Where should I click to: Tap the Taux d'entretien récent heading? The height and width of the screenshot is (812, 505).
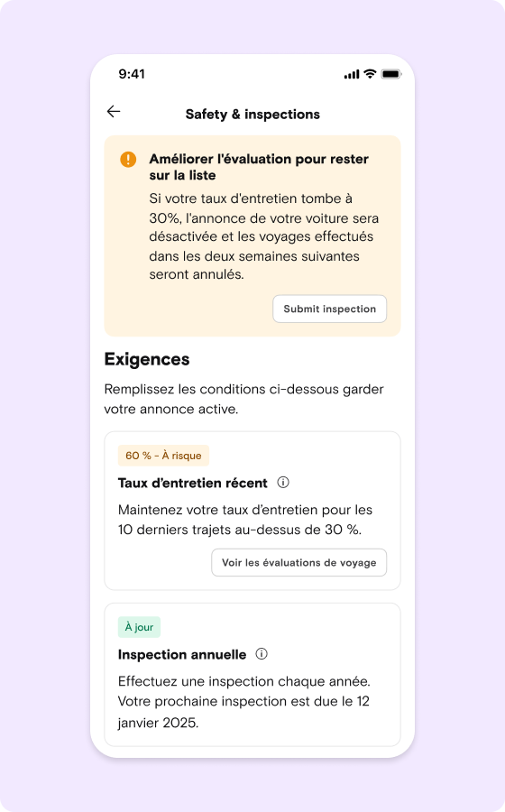click(193, 483)
